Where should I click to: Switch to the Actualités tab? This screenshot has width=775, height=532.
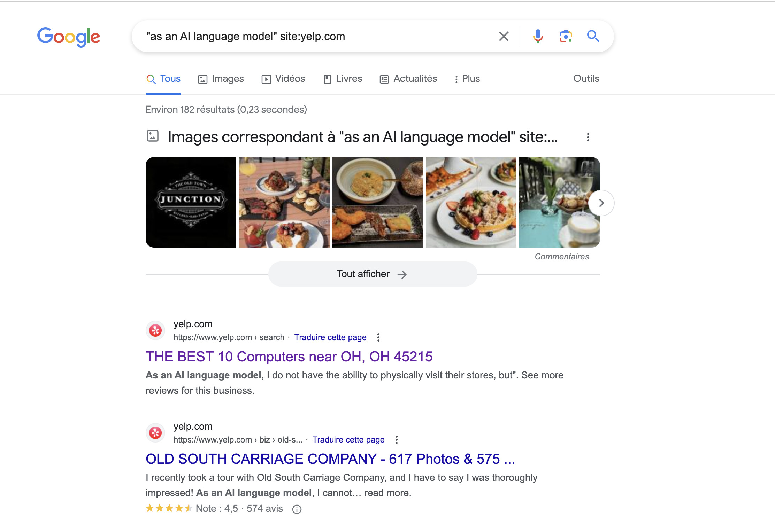click(408, 79)
